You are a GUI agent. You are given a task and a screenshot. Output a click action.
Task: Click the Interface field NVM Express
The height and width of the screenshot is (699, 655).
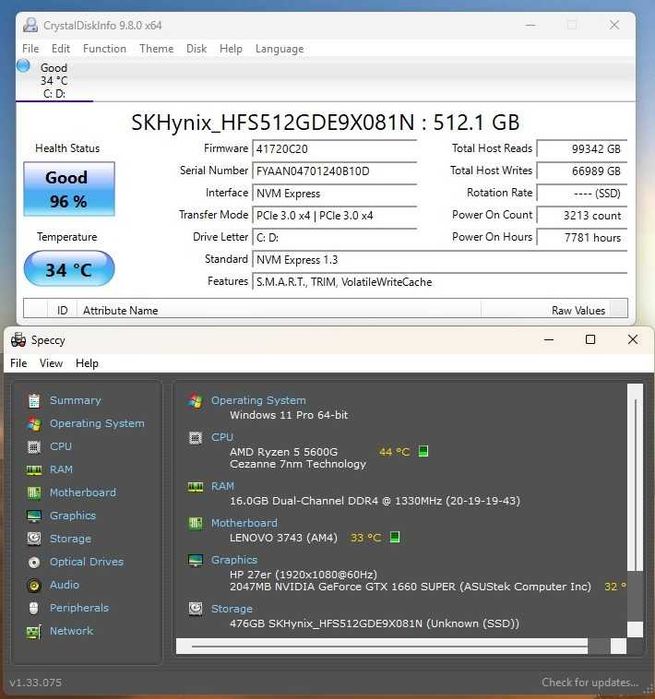(334, 193)
